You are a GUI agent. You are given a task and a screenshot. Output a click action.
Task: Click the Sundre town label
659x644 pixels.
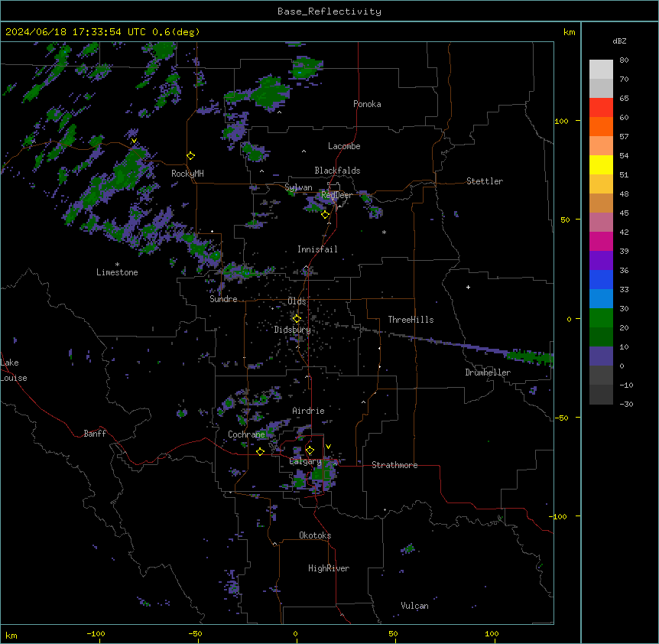223,299
